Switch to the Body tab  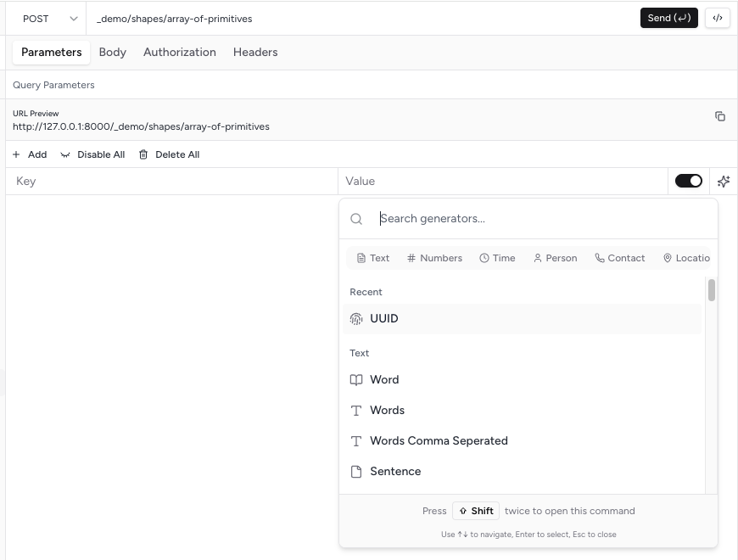[112, 53]
